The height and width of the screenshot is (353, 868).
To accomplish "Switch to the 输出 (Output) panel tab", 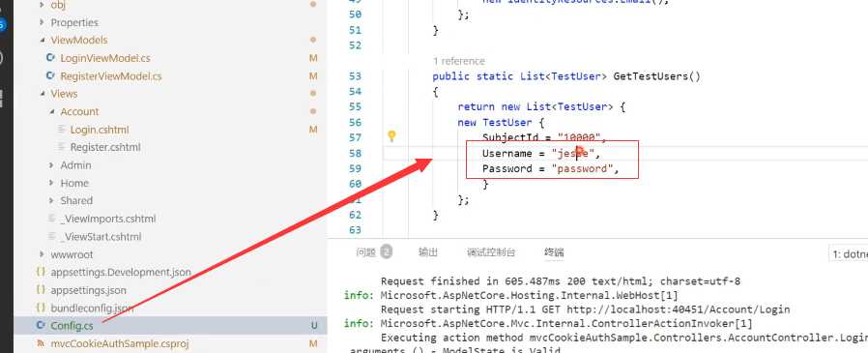I will (428, 252).
